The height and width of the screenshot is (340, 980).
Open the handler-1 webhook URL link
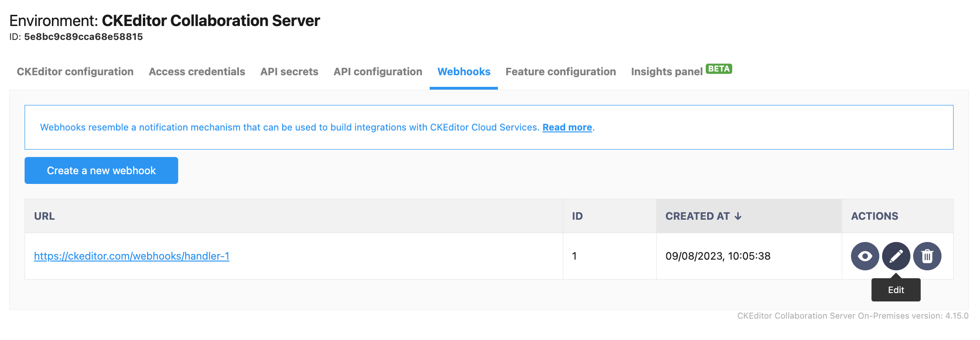coord(132,256)
